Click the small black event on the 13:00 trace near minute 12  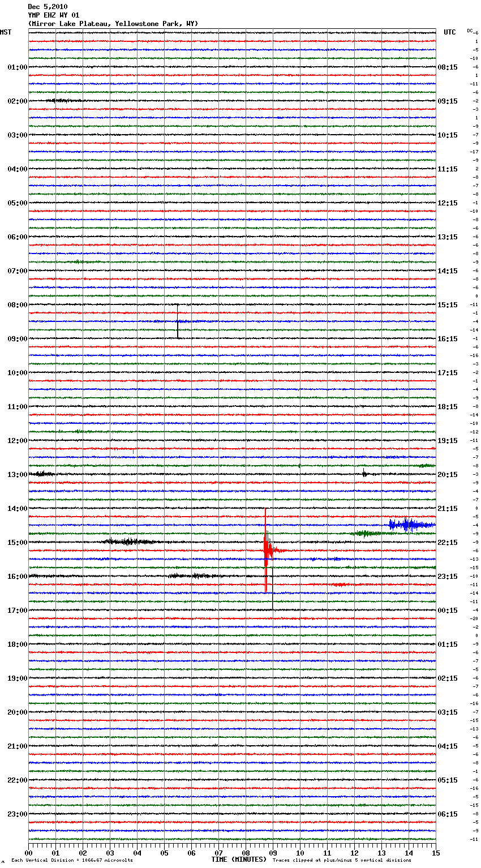coord(365,474)
